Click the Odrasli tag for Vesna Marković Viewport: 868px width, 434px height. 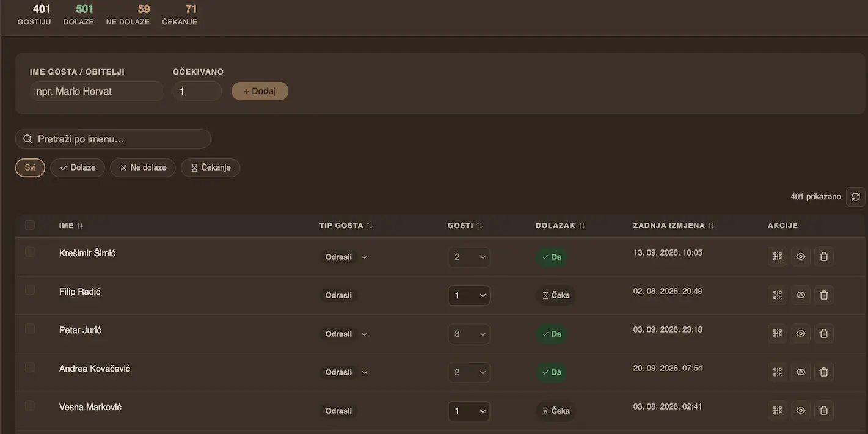coord(338,411)
